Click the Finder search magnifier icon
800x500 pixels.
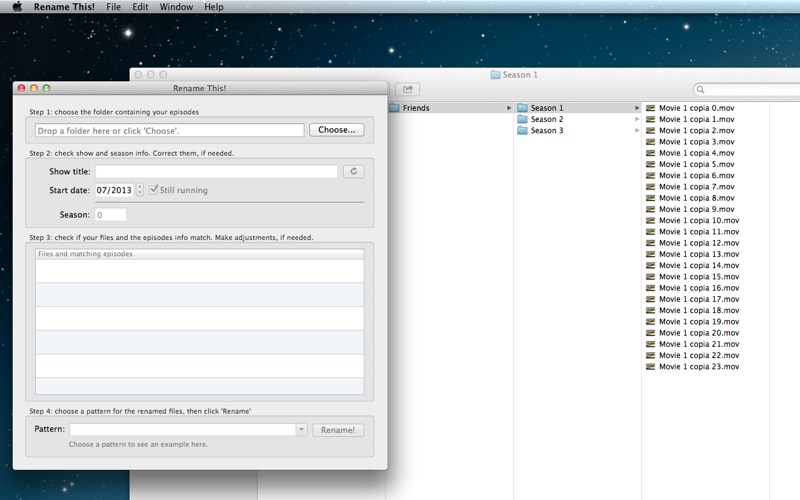click(x=701, y=90)
